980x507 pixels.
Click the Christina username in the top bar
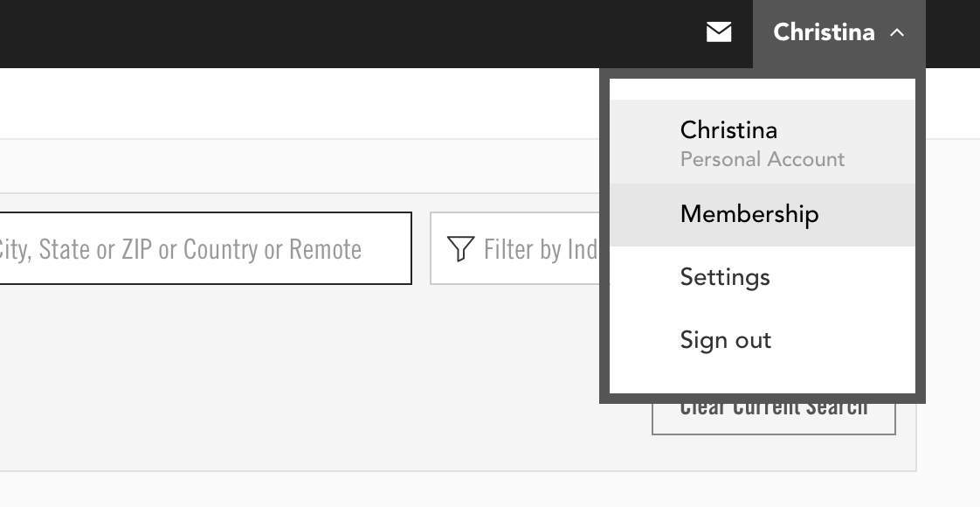[823, 32]
